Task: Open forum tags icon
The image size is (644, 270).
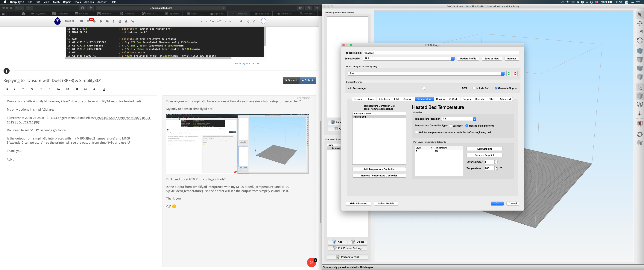Action: (107, 22)
